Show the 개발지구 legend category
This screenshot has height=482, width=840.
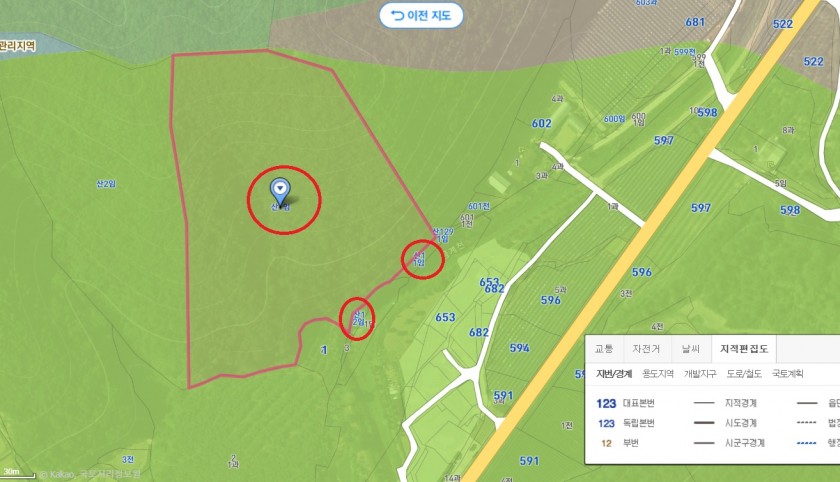click(x=700, y=374)
